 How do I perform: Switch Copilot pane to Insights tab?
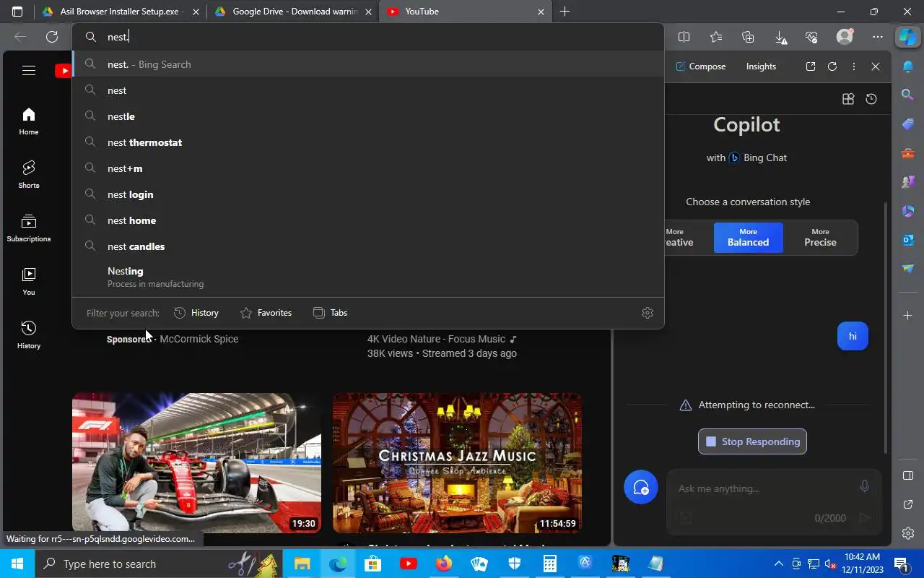(761, 66)
